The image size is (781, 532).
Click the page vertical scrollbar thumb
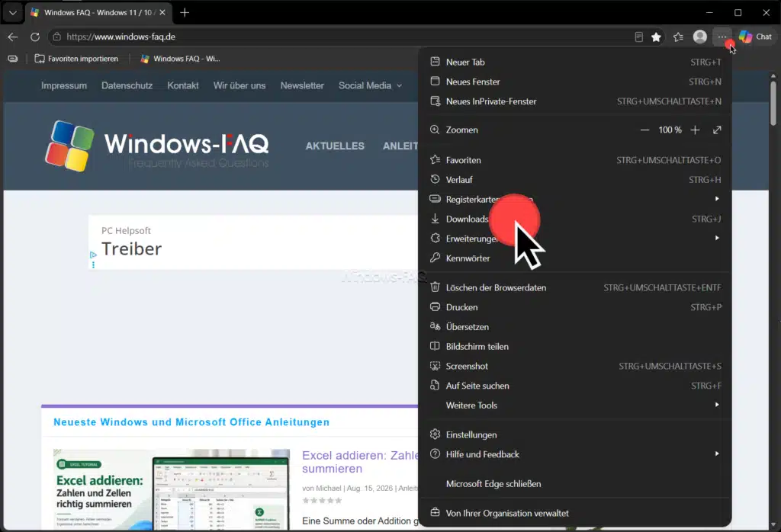[x=773, y=103]
